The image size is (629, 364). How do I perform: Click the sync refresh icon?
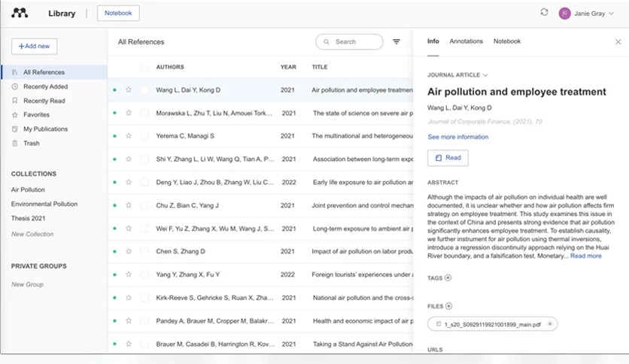click(544, 12)
